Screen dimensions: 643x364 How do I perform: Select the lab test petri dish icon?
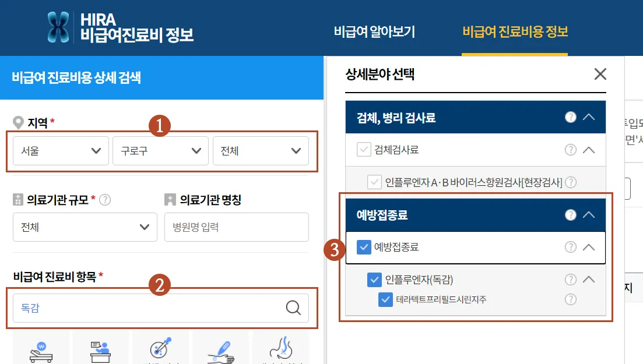161,349
